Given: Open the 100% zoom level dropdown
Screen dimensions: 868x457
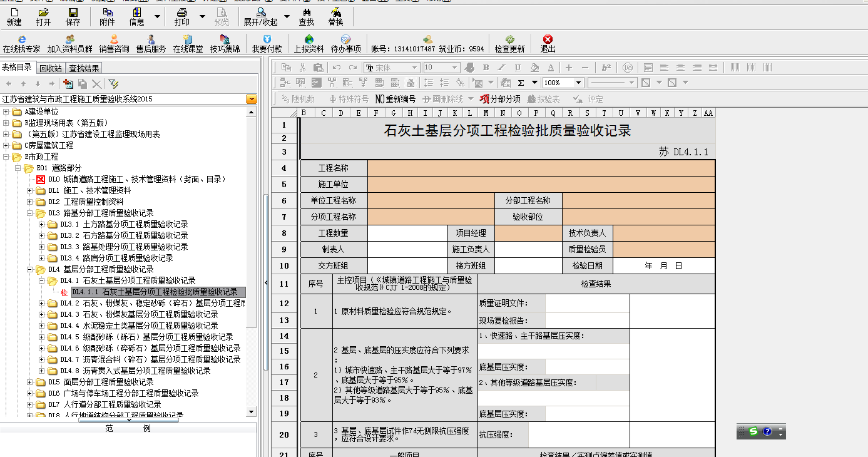Looking at the screenshot, I should [x=578, y=83].
